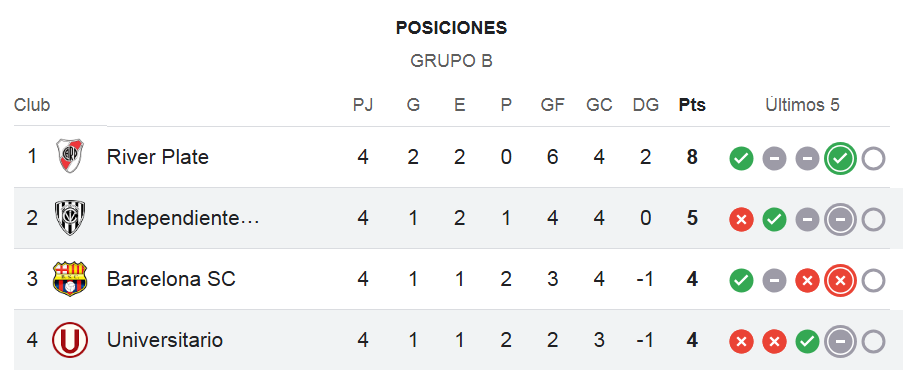This screenshot has height=373, width=903.
Task: Open the truncated Independiente team name
Action: 183,218
